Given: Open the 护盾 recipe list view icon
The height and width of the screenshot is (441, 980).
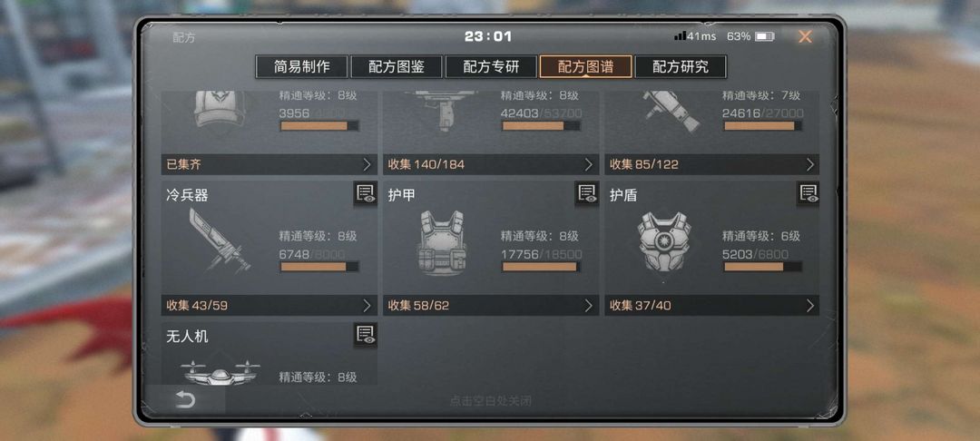Looking at the screenshot, I should (808, 193).
